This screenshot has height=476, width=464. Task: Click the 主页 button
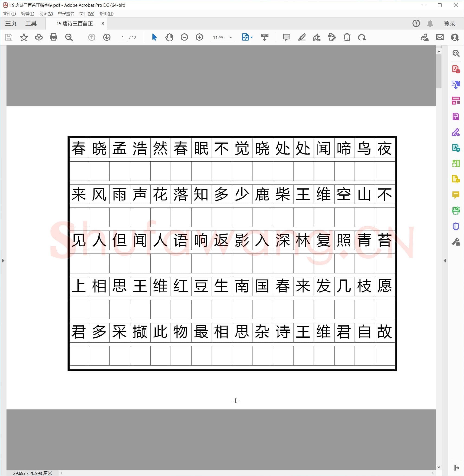[11, 23]
